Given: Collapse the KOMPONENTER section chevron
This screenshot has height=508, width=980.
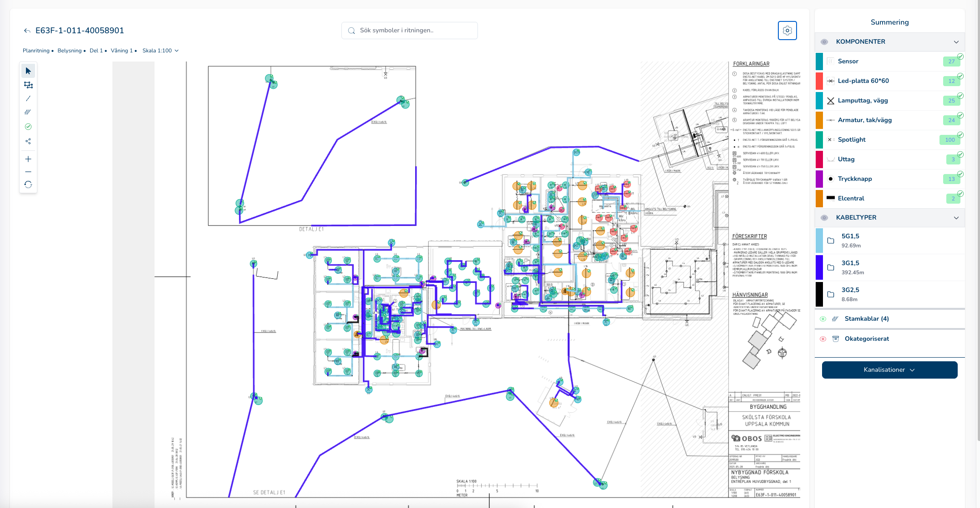Looking at the screenshot, I should point(956,42).
